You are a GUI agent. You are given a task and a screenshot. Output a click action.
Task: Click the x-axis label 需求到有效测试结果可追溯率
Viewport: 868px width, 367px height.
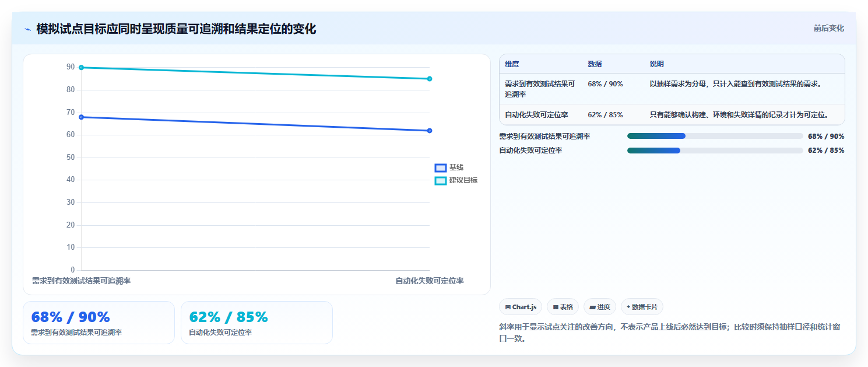click(x=81, y=281)
